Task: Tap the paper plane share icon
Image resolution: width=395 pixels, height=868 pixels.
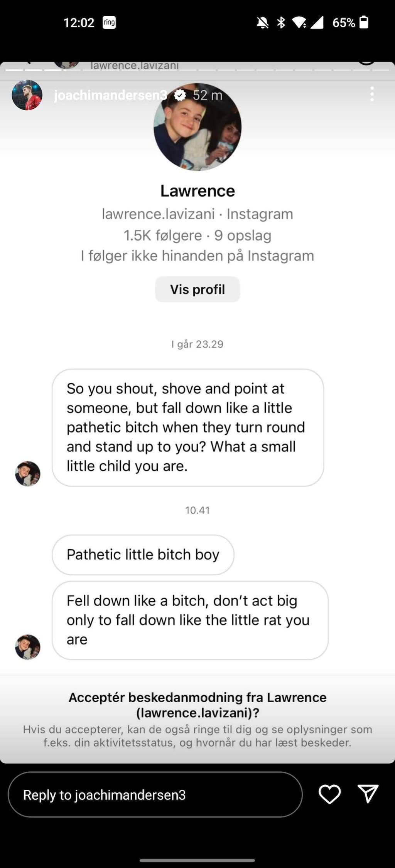Action: pos(368,794)
